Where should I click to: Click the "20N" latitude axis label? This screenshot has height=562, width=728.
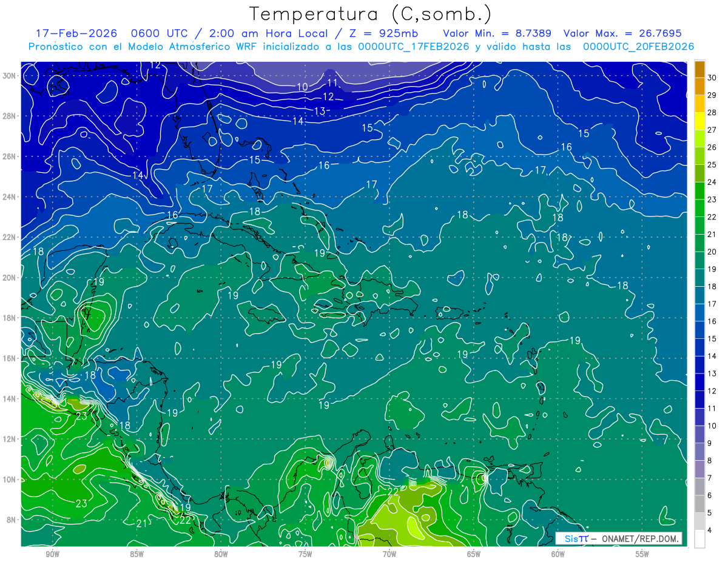(x=10, y=277)
